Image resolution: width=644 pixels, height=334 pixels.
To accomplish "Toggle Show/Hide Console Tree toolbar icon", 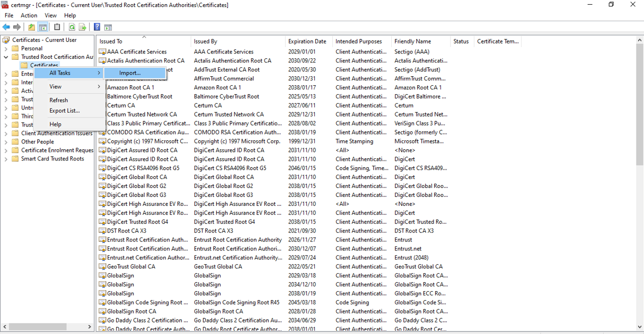I will (43, 27).
